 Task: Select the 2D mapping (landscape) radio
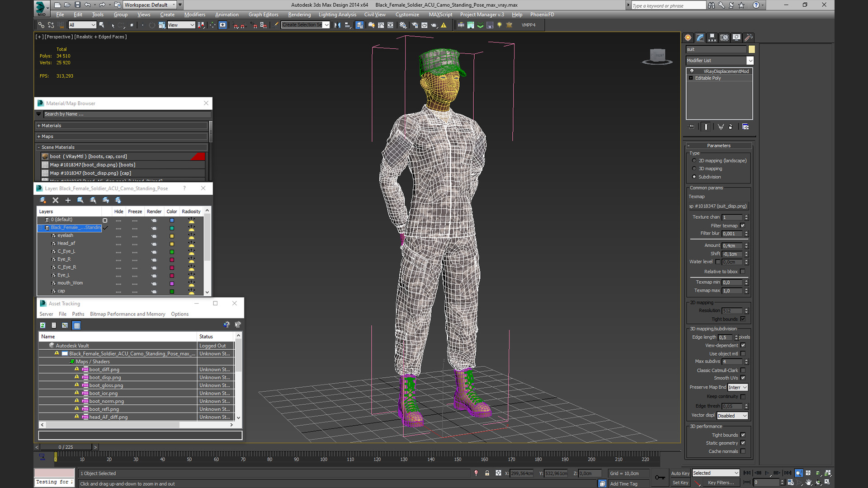point(694,160)
